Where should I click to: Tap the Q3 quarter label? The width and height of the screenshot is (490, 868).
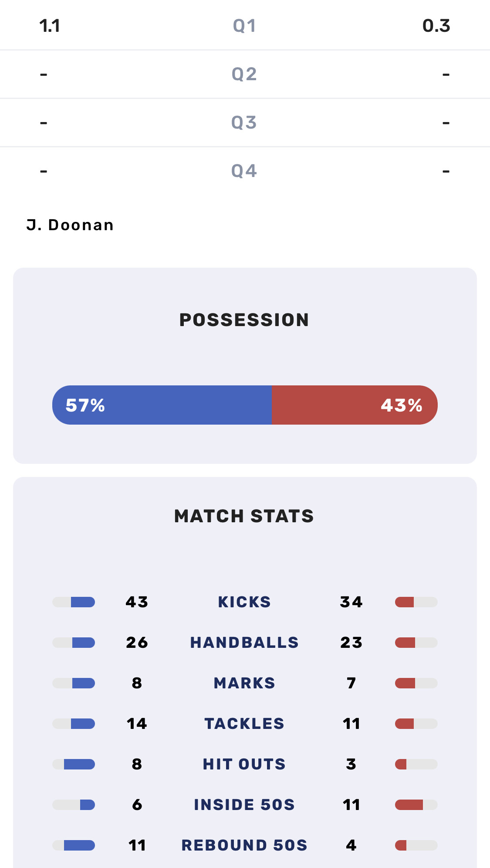[x=244, y=123]
